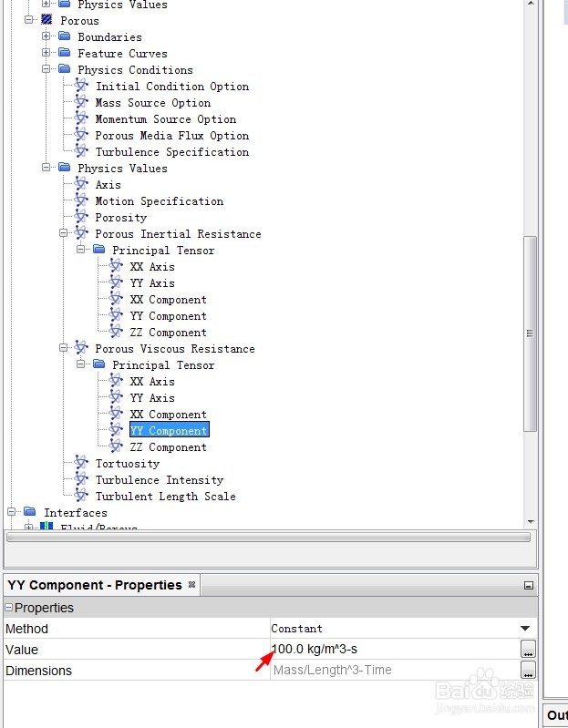Collapse the Physics Values folder under Porous
The height and width of the screenshot is (728, 568).
pos(46,168)
